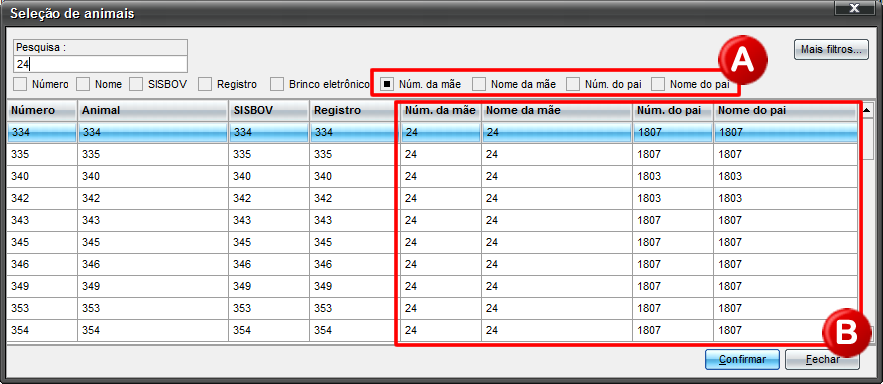Select Número cell of row 354
This screenshot has height=384, width=883.
[42, 330]
